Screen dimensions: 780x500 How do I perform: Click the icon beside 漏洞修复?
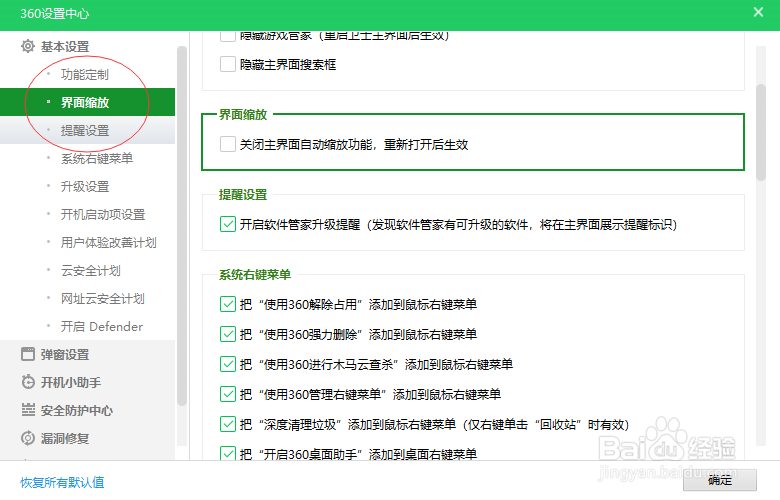[x=28, y=438]
